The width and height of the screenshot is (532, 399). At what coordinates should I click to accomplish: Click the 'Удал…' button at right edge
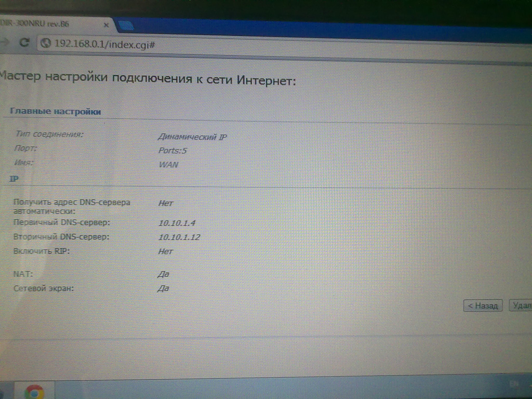(521, 305)
